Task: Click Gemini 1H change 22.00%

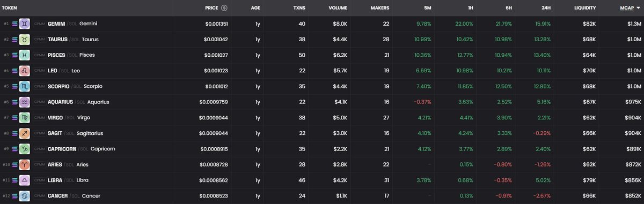Action: 464,24
